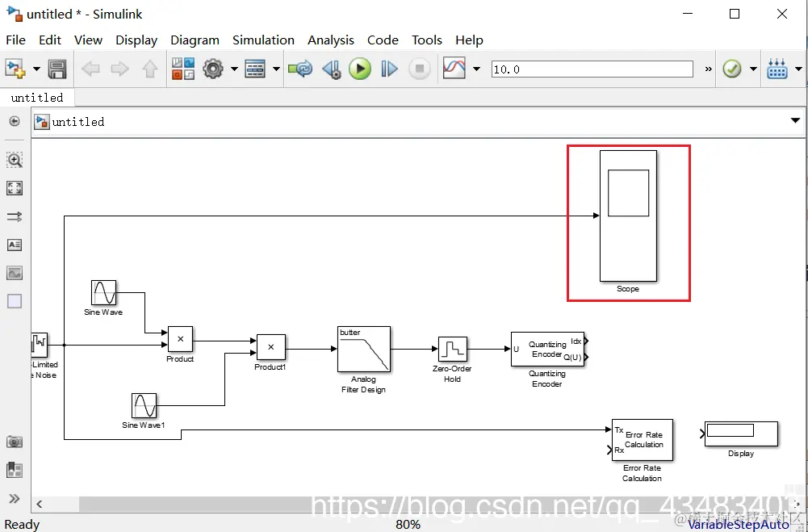The image size is (808, 532).
Task: Select the Annotation text tool icon
Action: (x=15, y=245)
